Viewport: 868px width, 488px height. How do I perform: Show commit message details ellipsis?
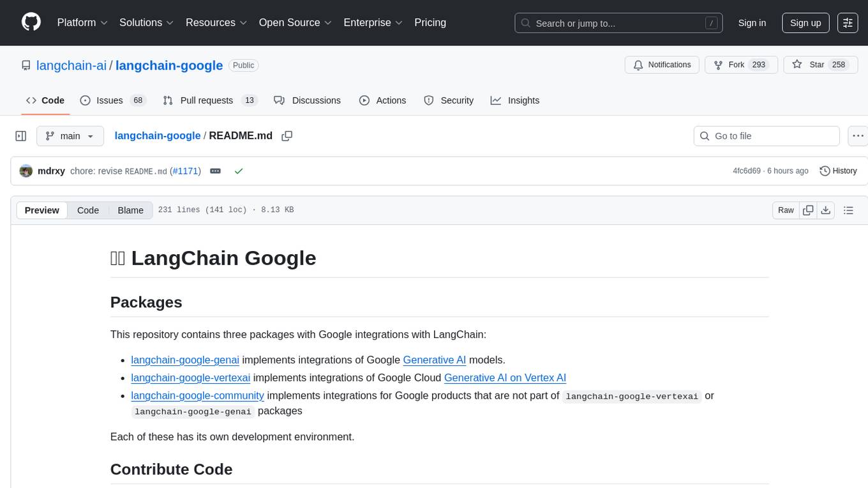[x=216, y=171]
